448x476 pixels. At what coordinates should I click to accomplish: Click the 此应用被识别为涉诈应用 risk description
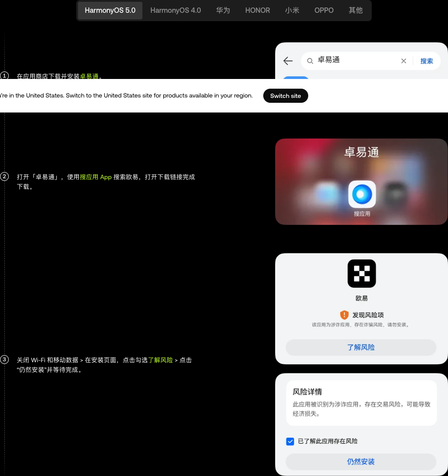pyautogui.click(x=361, y=409)
